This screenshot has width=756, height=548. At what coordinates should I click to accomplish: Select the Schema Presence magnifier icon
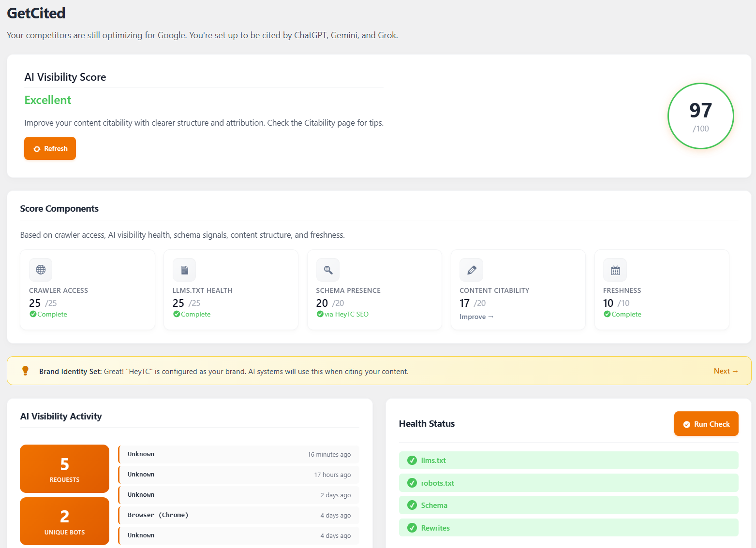[328, 270]
